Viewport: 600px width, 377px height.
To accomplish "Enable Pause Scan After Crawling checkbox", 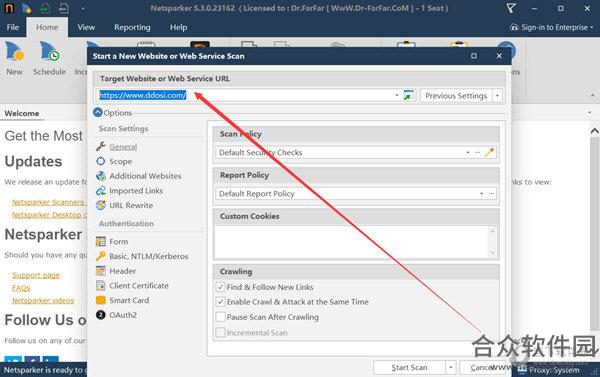I will point(220,317).
